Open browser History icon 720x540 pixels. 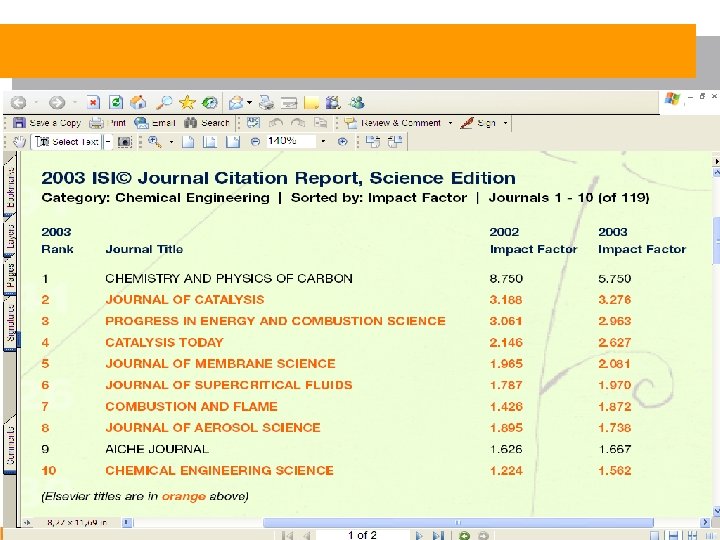pos(210,102)
